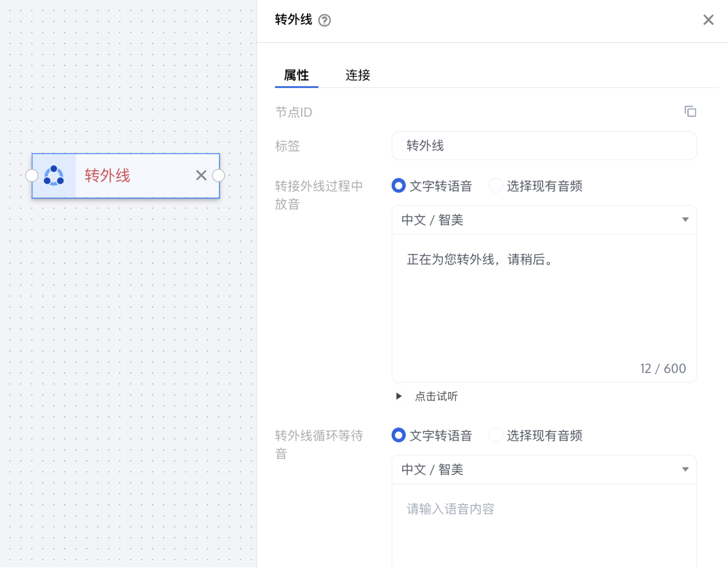Click the text area with 正在为您转外线，请稍后。
Screen dimensions: 728x571
544,308
